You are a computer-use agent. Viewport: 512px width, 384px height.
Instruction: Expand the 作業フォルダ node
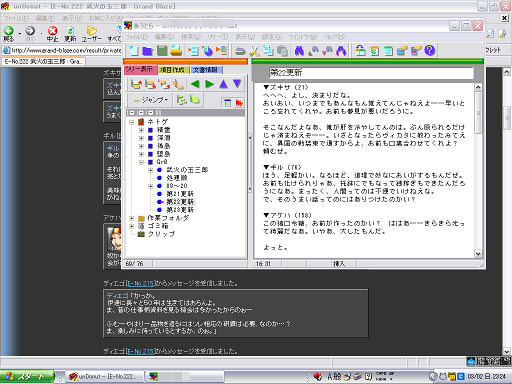[x=132, y=218]
